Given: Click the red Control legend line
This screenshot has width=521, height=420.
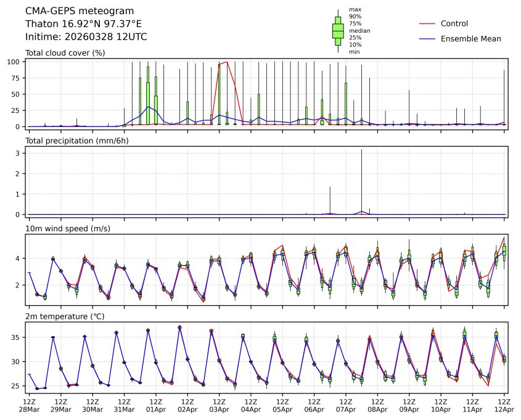Looking at the screenshot, I should (x=427, y=23).
